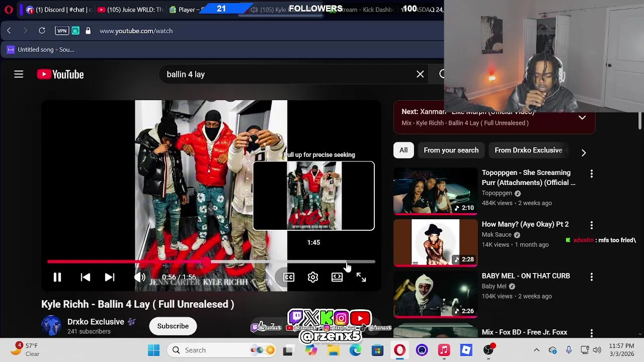Select the 'From your search' filter chip

pos(451,150)
